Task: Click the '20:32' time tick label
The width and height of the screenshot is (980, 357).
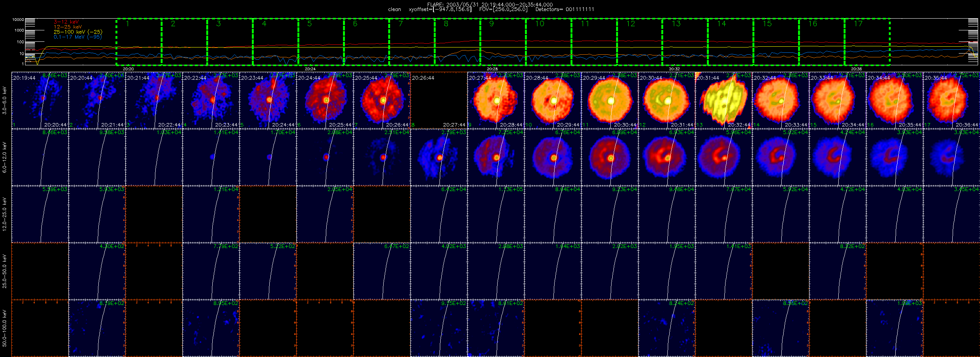Action: click(x=674, y=69)
